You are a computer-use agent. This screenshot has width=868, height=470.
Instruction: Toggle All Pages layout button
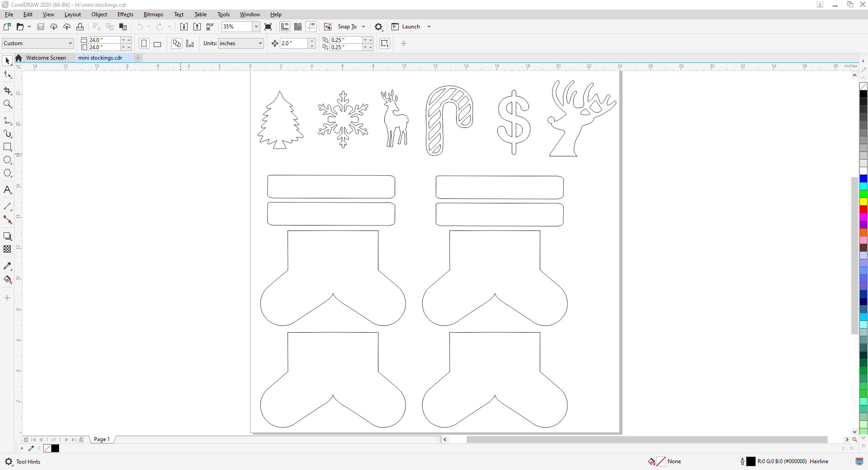coord(176,43)
